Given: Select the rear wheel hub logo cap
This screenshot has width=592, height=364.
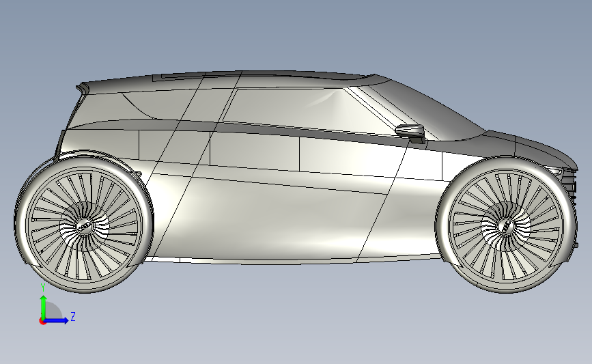Looking at the screenshot, I should 85,227.
